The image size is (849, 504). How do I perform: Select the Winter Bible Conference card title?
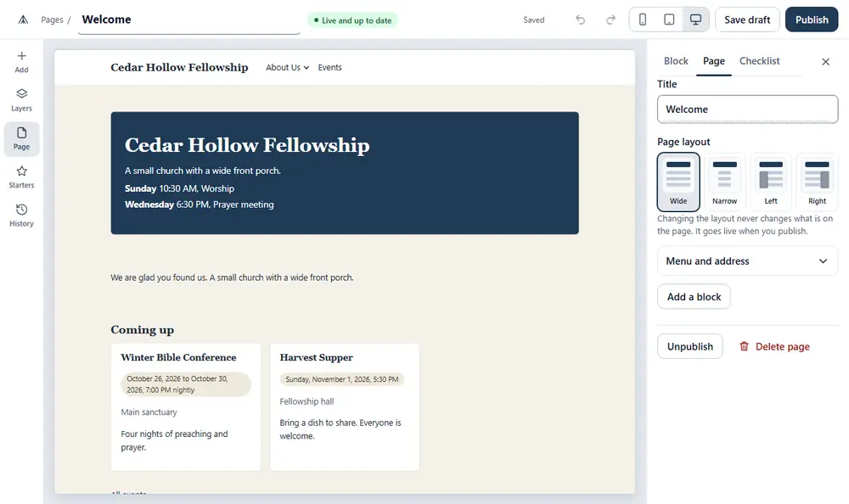178,358
